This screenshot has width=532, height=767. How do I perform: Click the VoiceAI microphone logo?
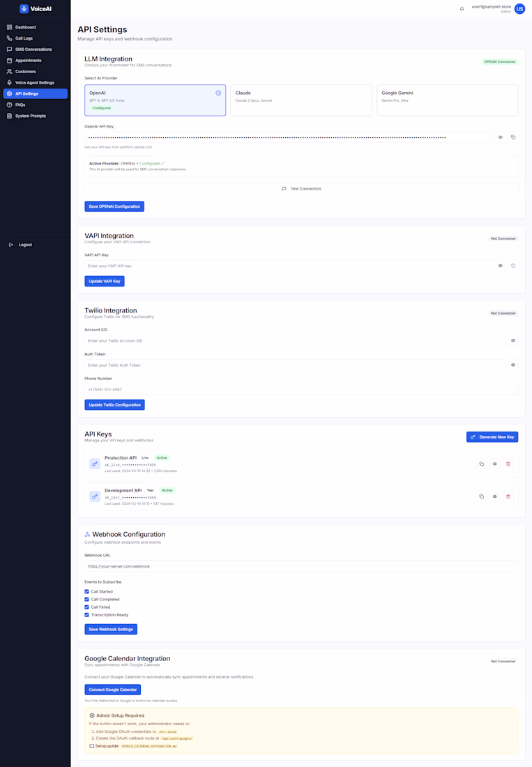(x=24, y=9)
